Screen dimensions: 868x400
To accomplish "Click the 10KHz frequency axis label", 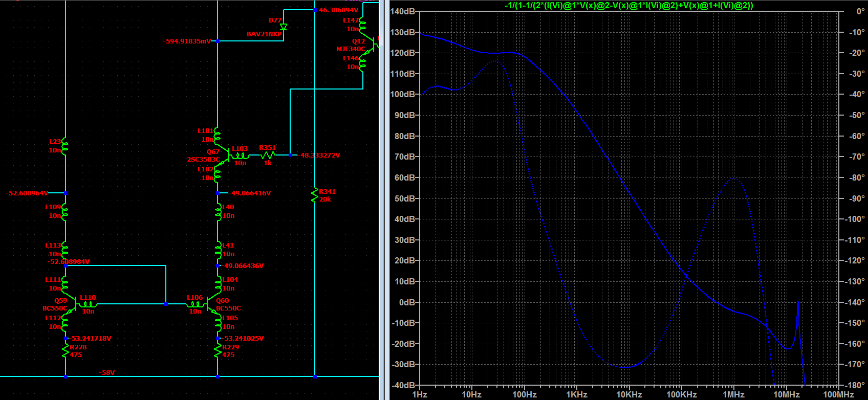I will [629, 394].
